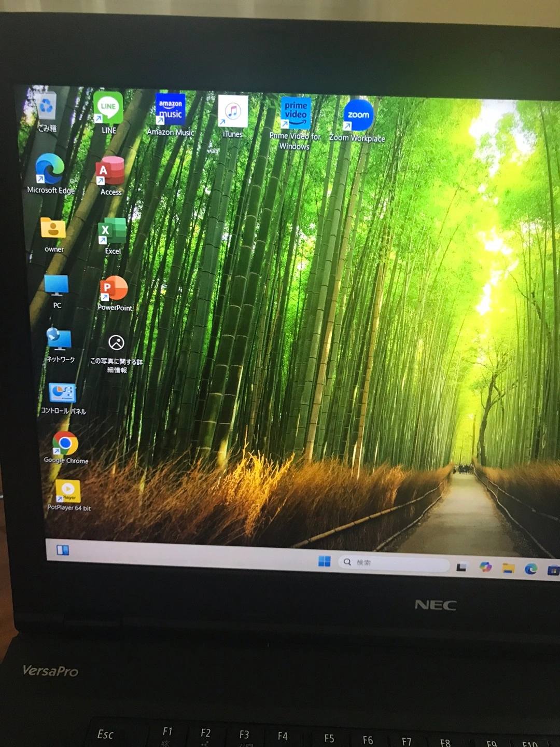Open the Widgets panel from the taskbar
560x747 pixels.
(63, 550)
